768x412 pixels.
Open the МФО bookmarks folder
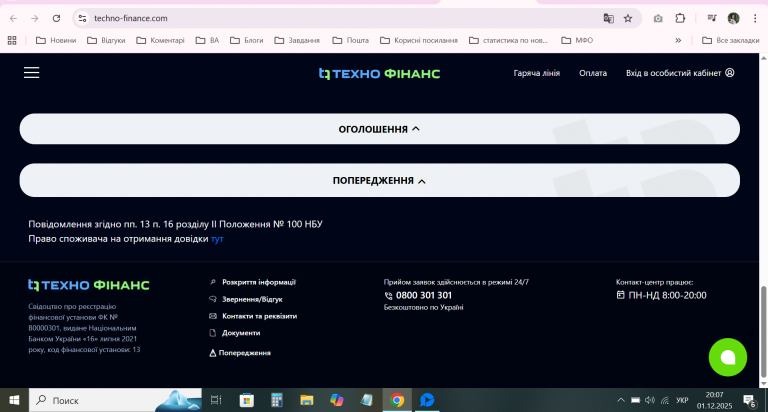[x=577, y=40]
